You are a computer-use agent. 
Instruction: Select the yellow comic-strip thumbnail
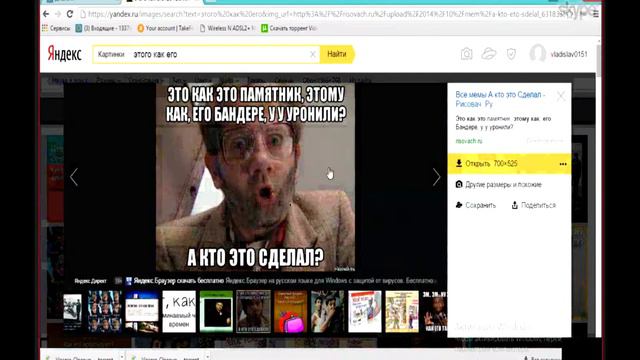pos(402,311)
